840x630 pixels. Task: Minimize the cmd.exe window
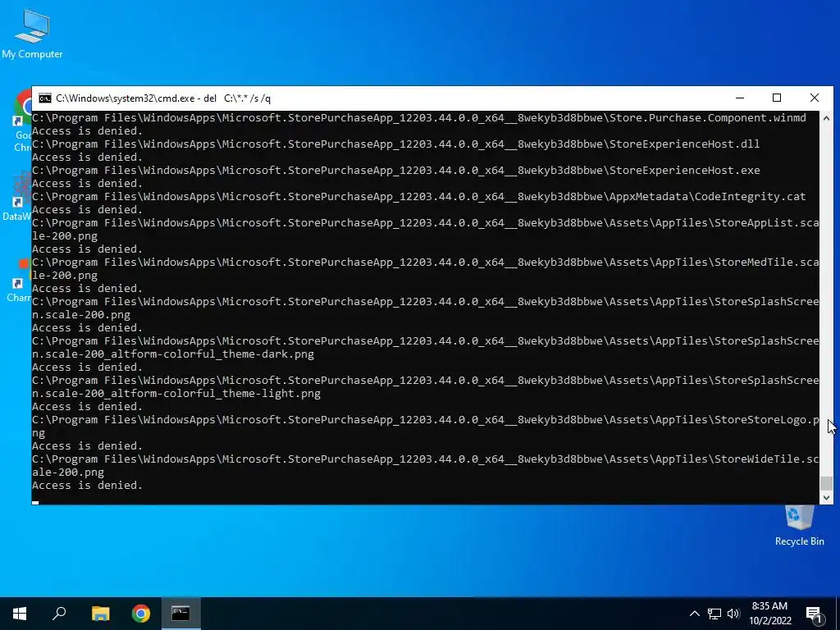[x=740, y=98]
